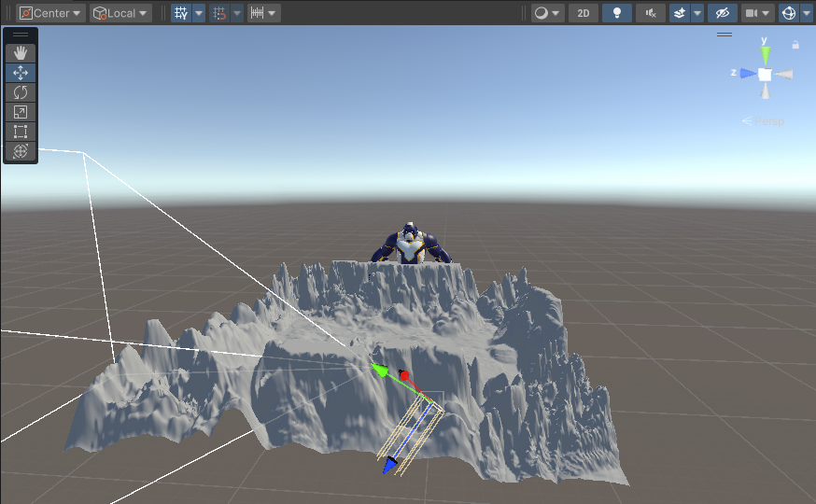Viewport: 816px width, 504px height.
Task: Click the red X move handle
Action: (404, 375)
